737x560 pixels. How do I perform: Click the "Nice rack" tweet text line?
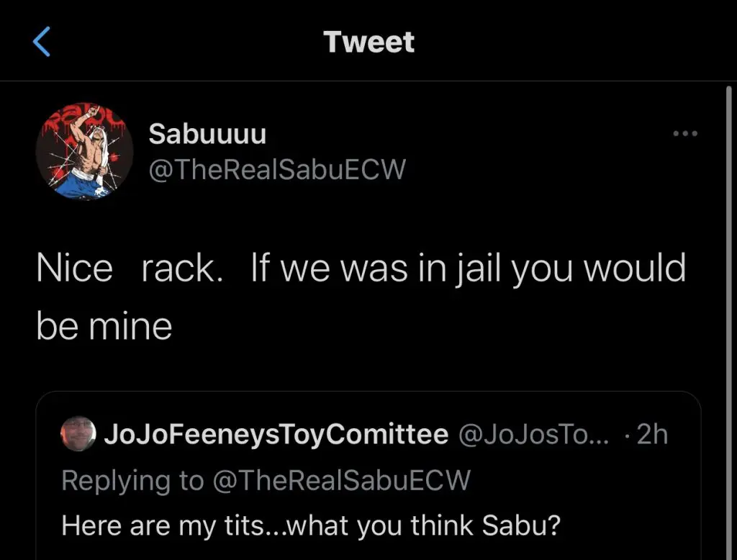coord(130,268)
